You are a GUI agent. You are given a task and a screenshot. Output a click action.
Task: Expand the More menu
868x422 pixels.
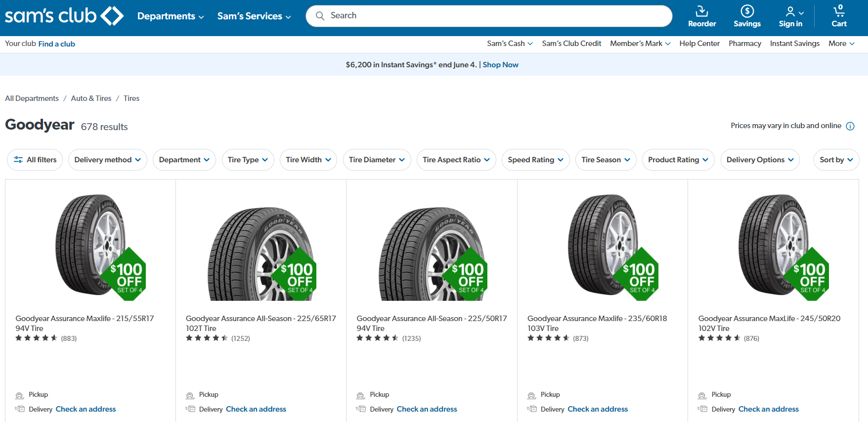[841, 44]
